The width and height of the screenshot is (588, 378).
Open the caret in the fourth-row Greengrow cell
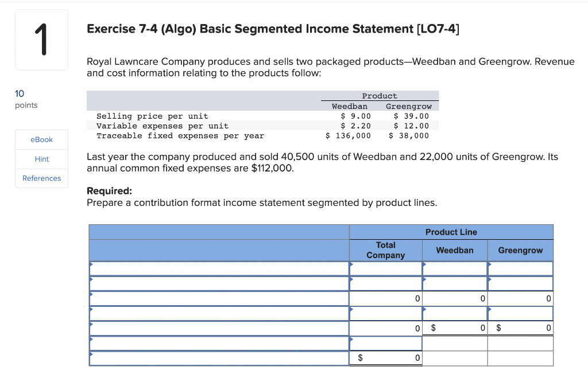pyautogui.click(x=489, y=310)
